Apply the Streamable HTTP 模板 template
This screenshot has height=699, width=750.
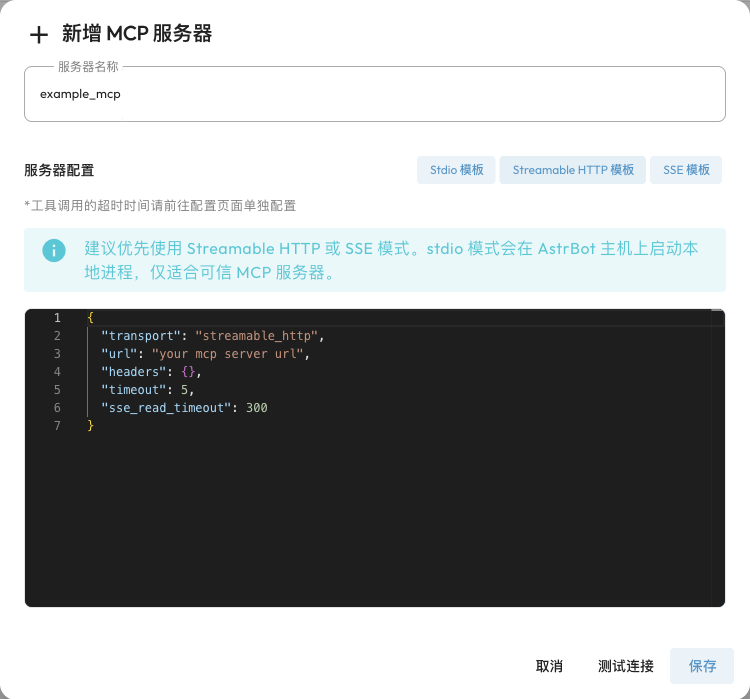573,170
